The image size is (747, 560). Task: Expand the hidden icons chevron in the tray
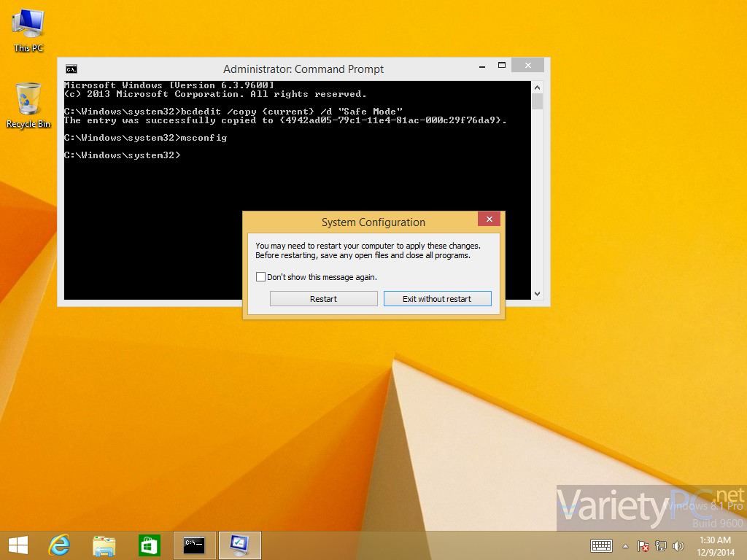624,545
